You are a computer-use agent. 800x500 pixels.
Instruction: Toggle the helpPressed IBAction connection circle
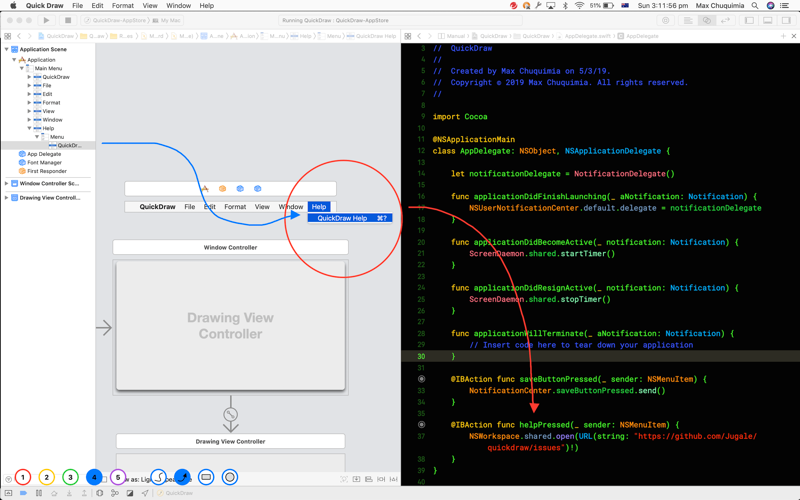[421, 424]
